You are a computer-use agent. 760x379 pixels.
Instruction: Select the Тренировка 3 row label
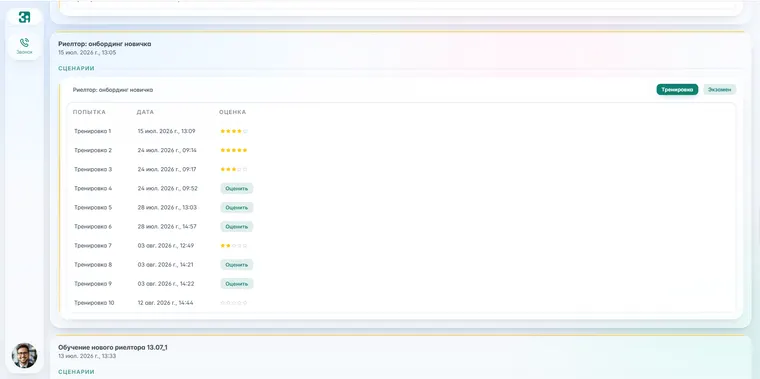tap(93, 169)
